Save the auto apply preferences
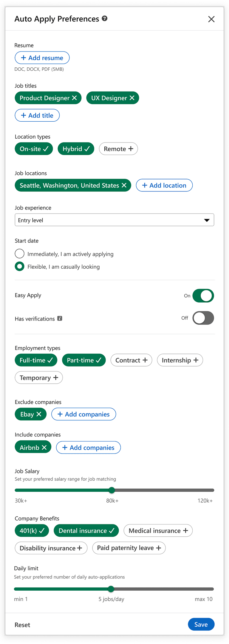229x644 pixels. [x=201, y=624]
